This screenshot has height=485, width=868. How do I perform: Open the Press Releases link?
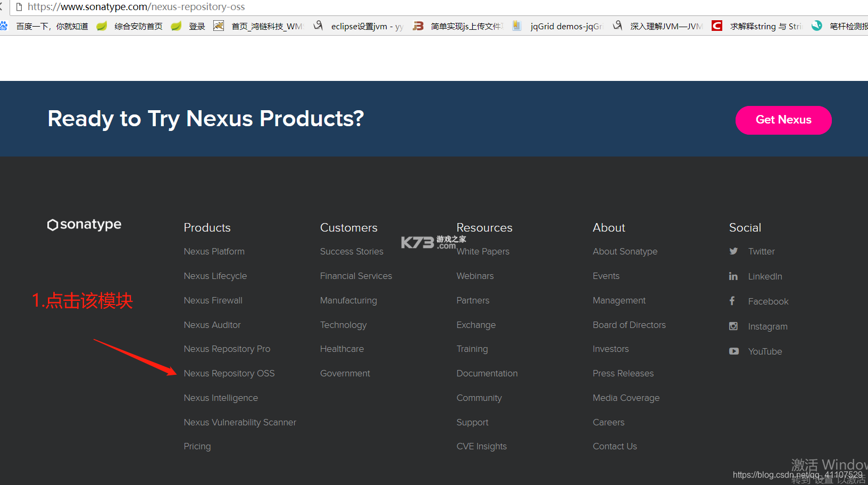[x=623, y=373]
